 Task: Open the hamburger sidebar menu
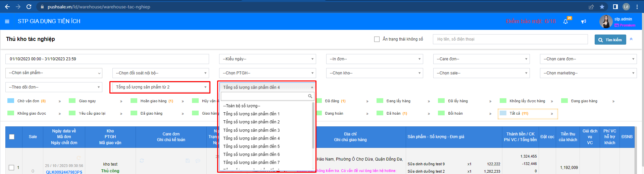coord(7,21)
